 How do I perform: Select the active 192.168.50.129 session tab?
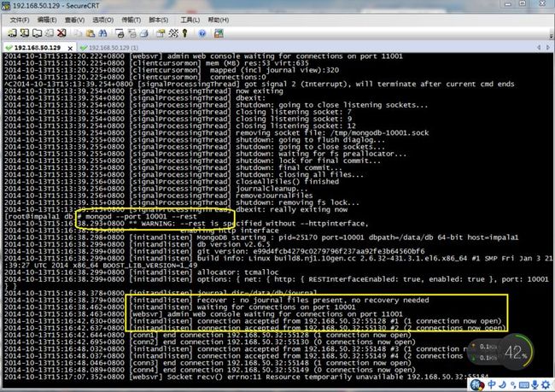[38, 48]
